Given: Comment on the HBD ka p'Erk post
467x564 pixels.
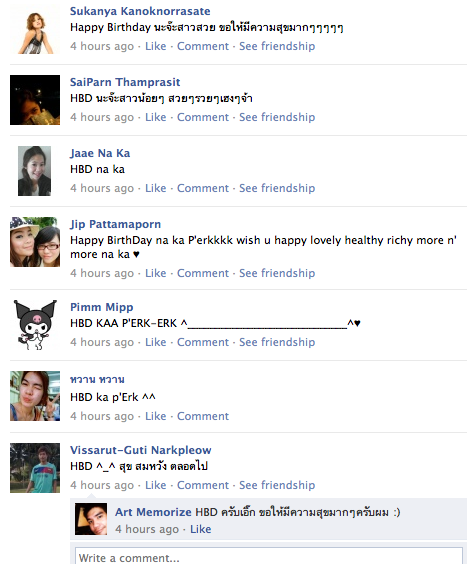Looking at the screenshot, I should click(x=203, y=416).
